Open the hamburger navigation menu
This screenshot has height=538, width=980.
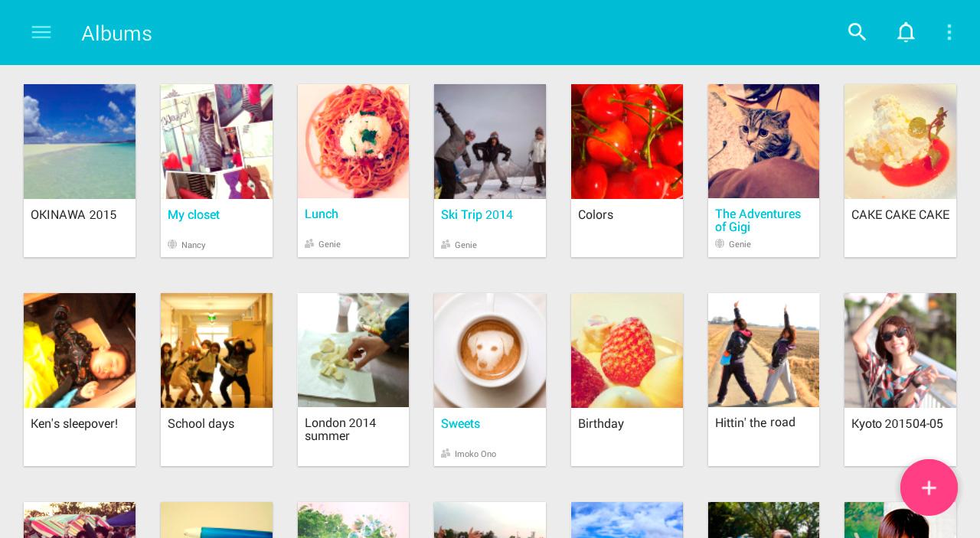41,32
